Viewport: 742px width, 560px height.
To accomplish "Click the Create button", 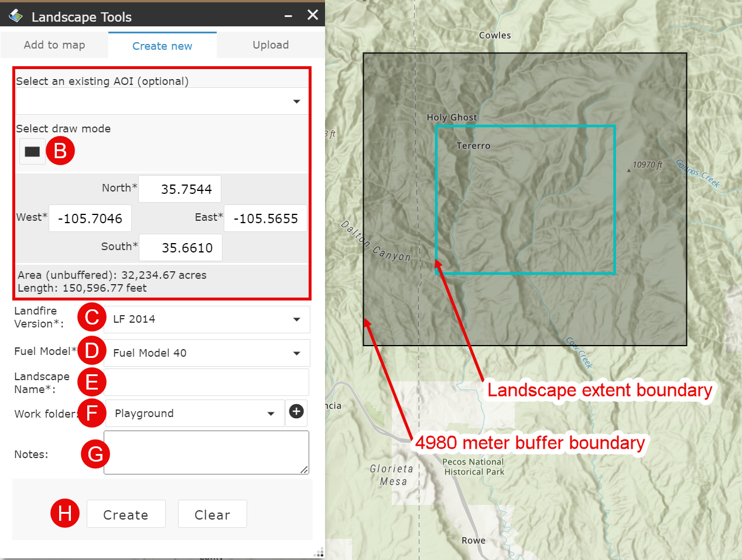I will [x=126, y=514].
